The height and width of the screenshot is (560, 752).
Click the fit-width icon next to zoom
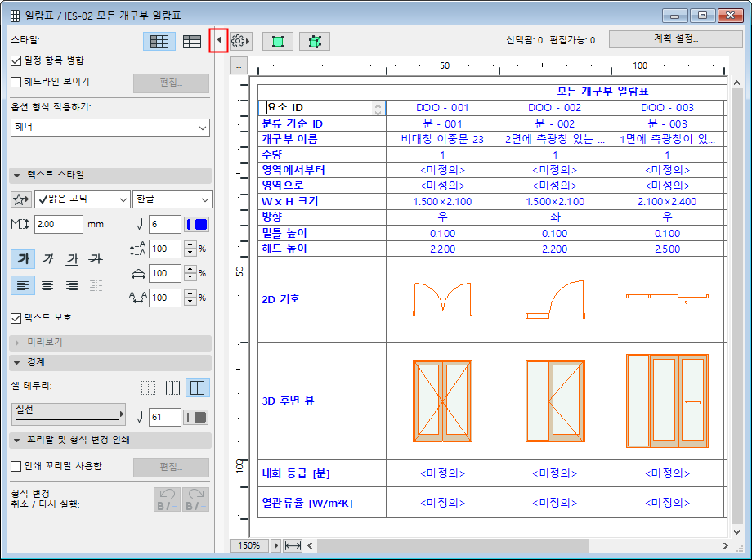[x=293, y=545]
